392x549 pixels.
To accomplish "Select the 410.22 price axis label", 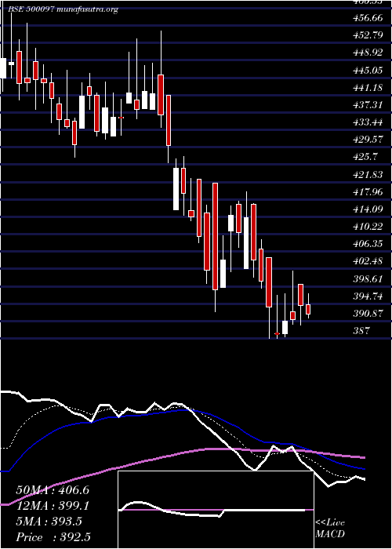I will [x=367, y=227].
